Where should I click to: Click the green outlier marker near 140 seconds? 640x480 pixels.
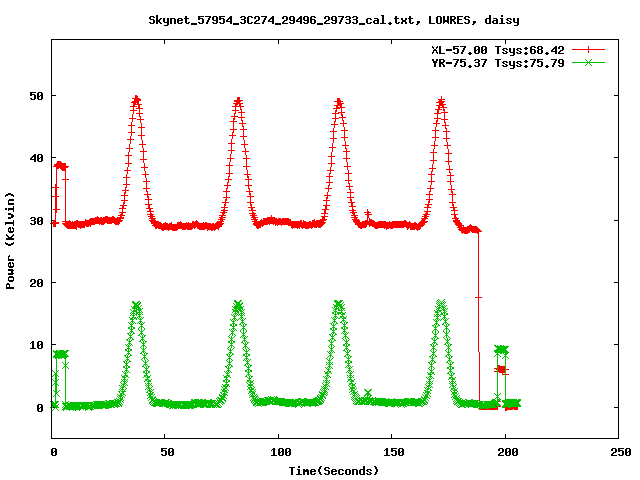click(x=368, y=393)
